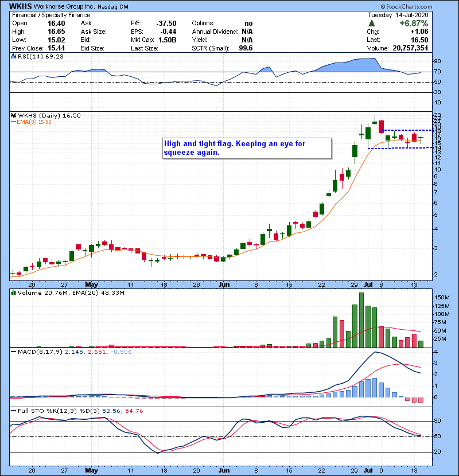Screen dimensions: 459x476
Task: Click the 90 level on RSI axis
Action: pos(437,61)
